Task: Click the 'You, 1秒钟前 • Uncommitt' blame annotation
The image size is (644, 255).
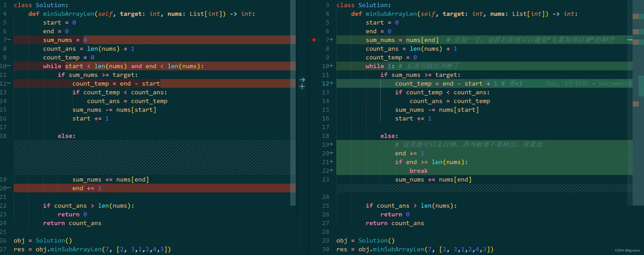Action: (x=589, y=84)
